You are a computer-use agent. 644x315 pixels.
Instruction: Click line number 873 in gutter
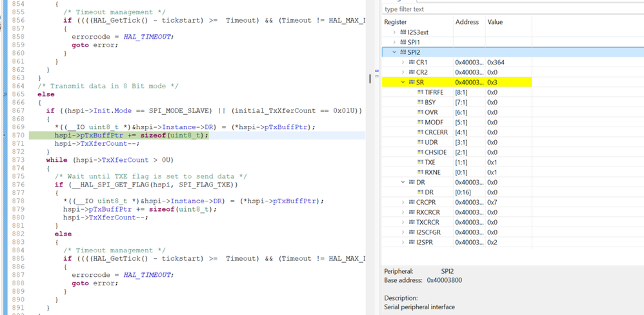(x=18, y=159)
